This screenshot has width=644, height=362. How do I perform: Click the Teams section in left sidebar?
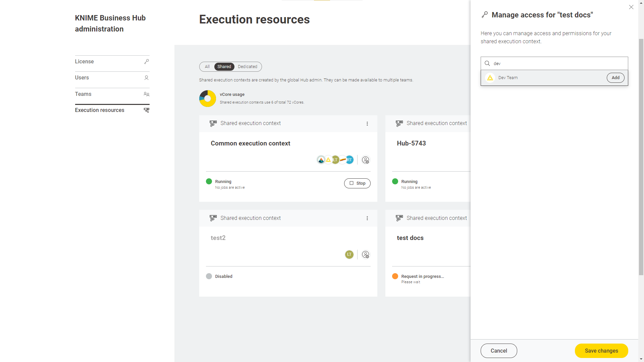click(83, 94)
